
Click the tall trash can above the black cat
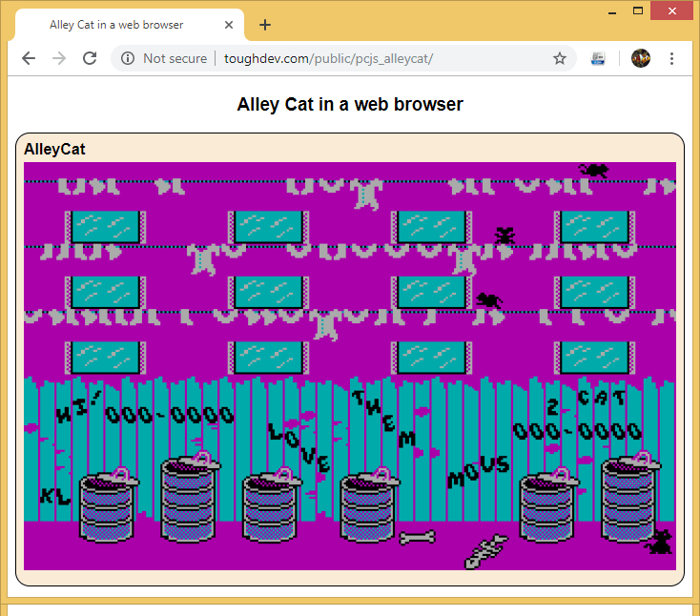[630, 497]
